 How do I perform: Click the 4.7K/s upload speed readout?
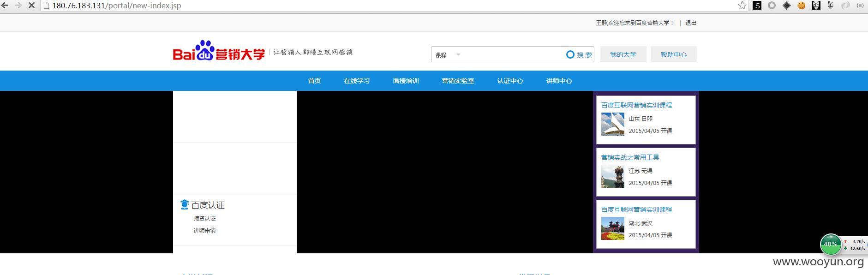(858, 242)
